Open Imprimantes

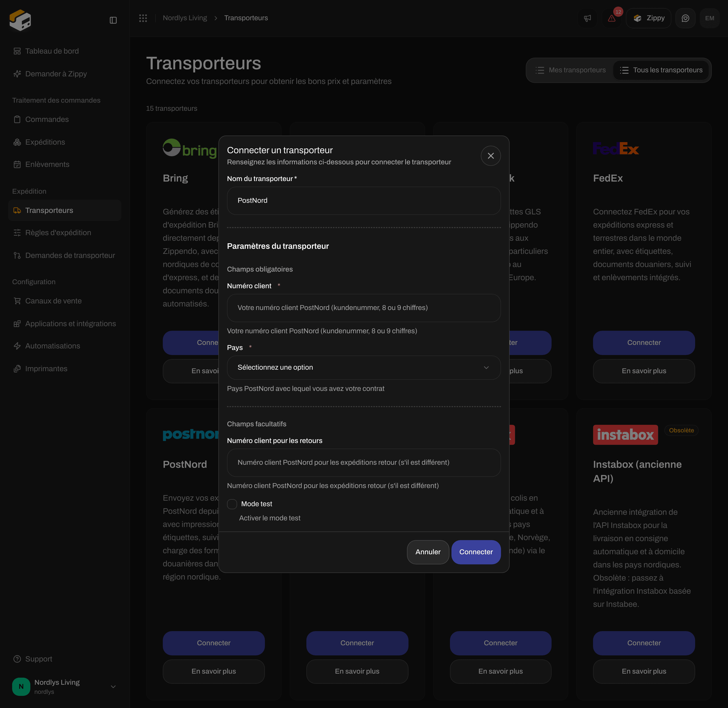pyautogui.click(x=65, y=368)
